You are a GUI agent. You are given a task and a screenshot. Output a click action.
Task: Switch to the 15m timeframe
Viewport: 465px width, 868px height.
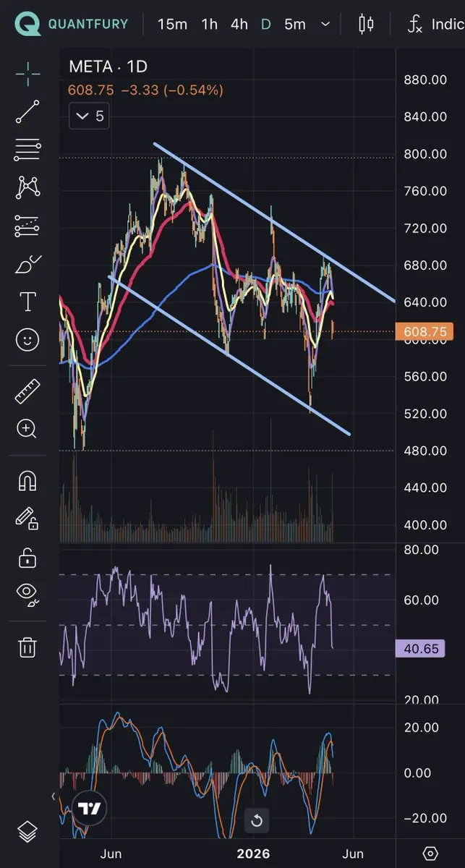tap(172, 25)
